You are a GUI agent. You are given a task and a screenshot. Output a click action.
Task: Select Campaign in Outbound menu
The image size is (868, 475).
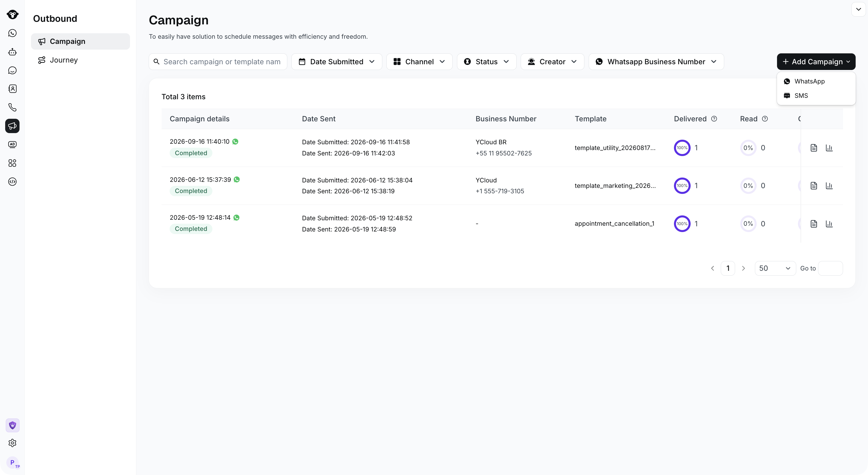(80, 41)
